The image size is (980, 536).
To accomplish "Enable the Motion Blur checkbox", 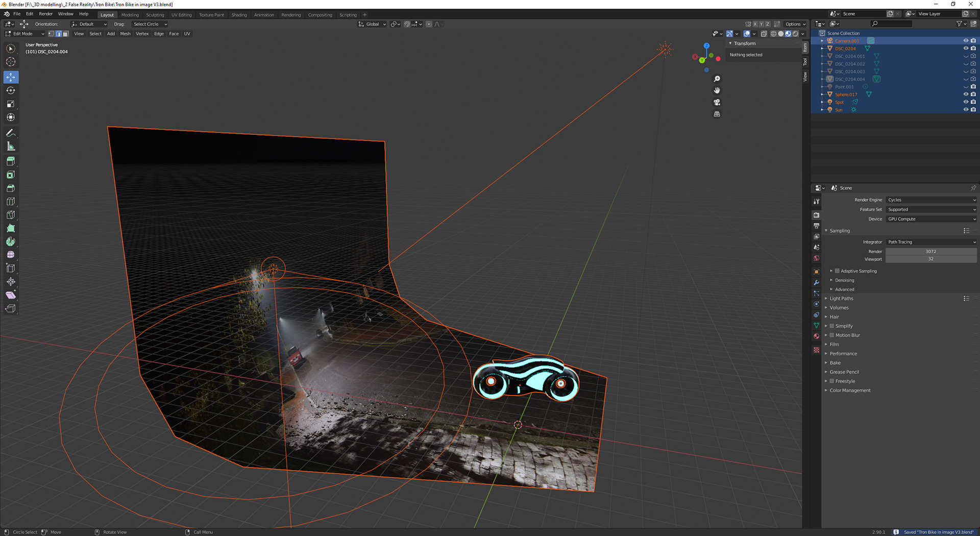I will (831, 335).
